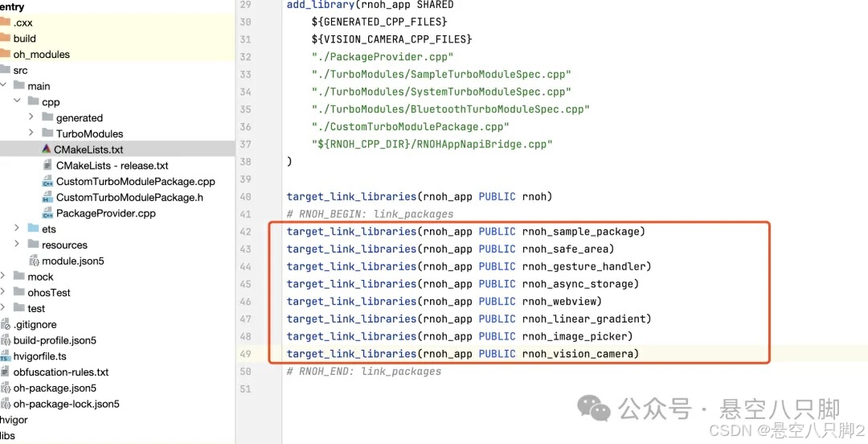The image size is (868, 444).
Task: Click the text file icon of CMakeLists - release.txt
Action: (47, 165)
